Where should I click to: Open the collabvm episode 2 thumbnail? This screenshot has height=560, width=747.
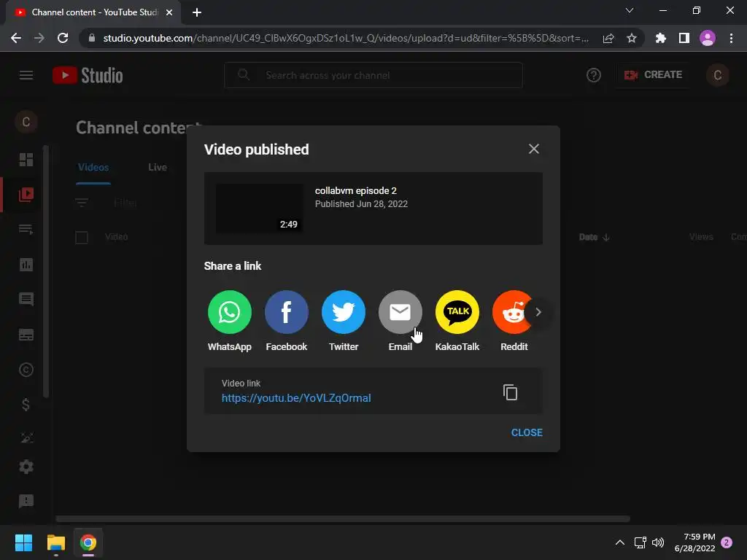point(260,208)
